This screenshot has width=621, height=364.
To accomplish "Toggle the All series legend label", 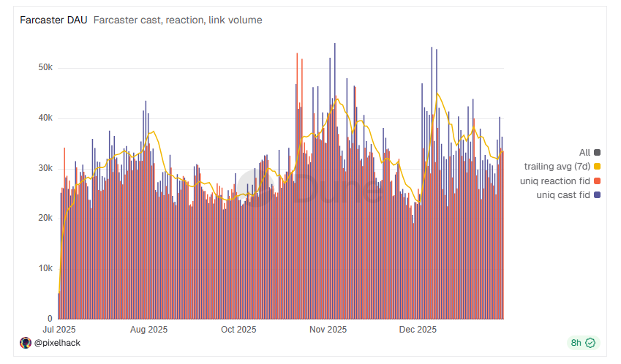I will tap(584, 152).
